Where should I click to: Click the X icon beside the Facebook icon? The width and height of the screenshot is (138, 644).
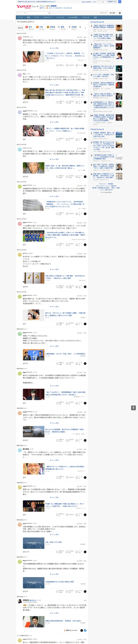(x=82, y=630)
